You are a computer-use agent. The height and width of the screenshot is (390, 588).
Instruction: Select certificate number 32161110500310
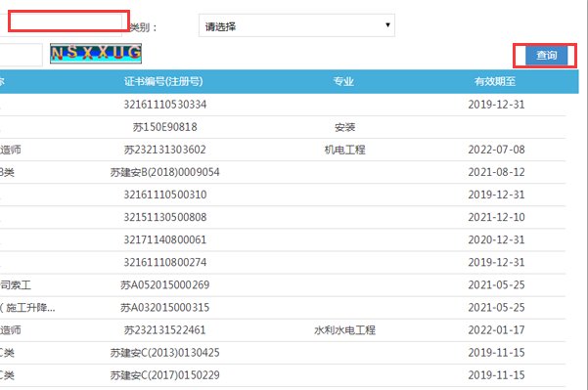point(165,195)
